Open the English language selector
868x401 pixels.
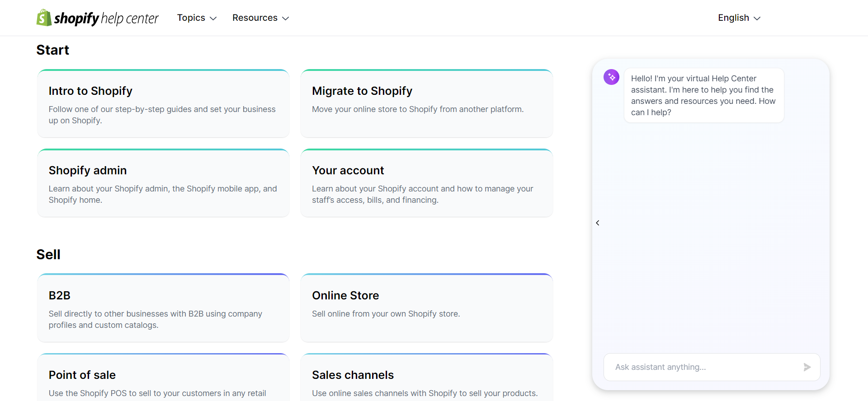(739, 18)
